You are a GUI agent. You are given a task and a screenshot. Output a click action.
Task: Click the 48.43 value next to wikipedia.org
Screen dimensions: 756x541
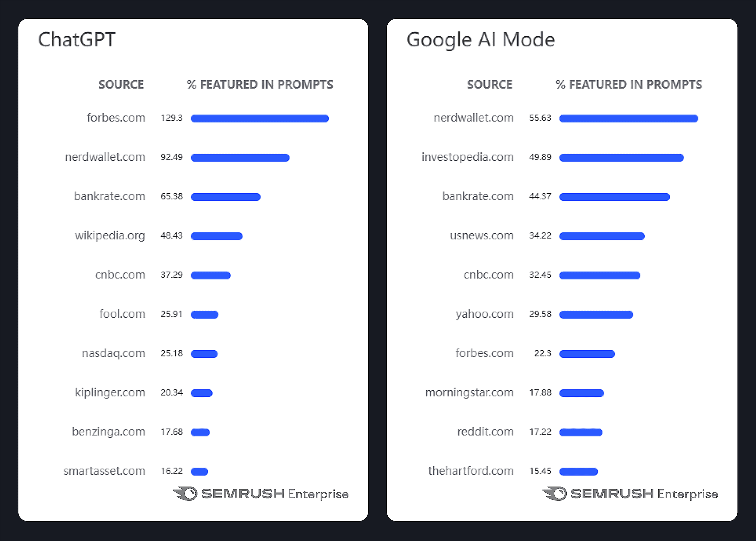(171, 235)
